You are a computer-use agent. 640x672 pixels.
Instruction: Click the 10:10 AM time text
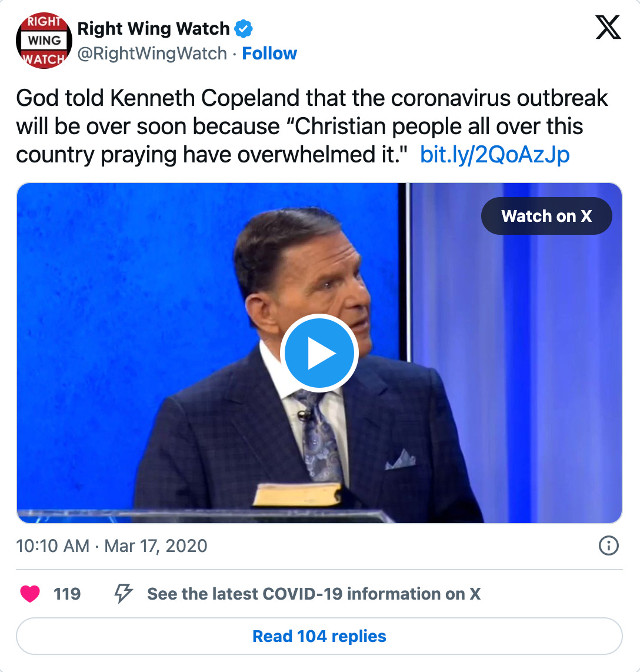[53, 546]
